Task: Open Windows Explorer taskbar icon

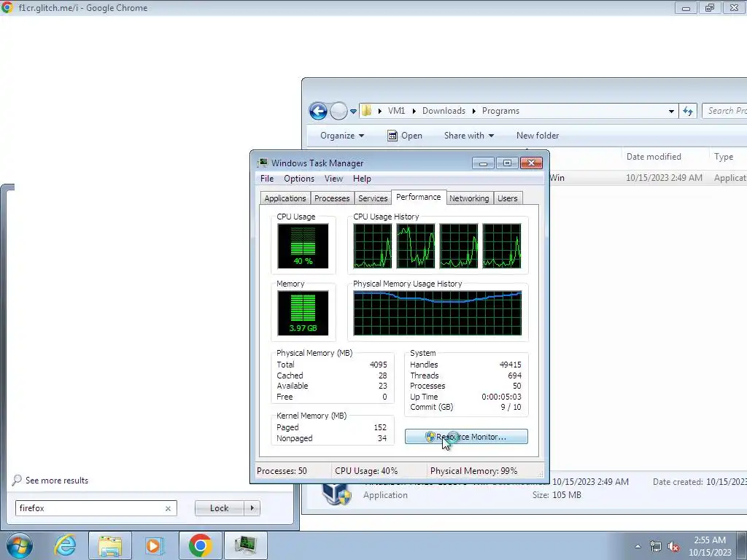Action: click(x=110, y=545)
